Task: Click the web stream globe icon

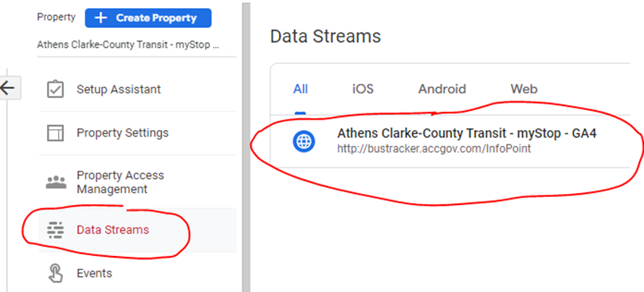Action: pyautogui.click(x=304, y=142)
